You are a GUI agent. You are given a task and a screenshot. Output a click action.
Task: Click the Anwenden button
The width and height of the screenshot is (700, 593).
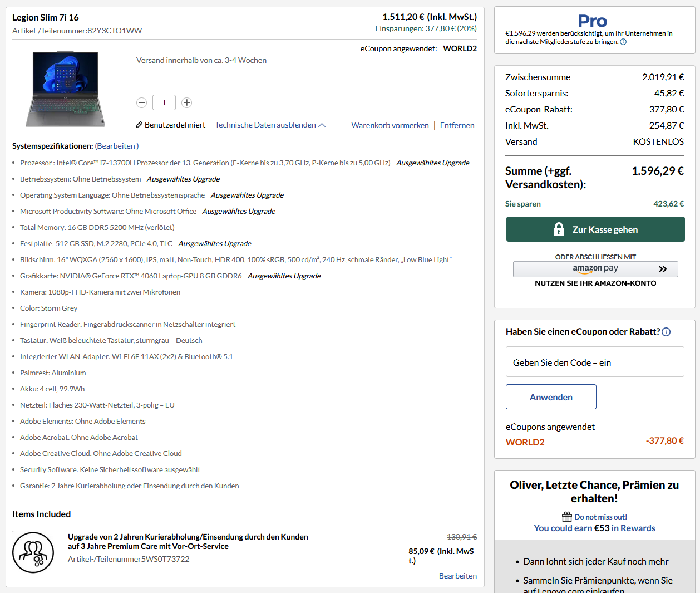click(x=551, y=397)
